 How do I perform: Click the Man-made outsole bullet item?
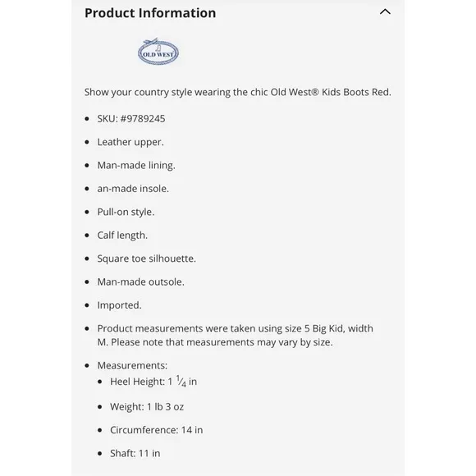pyautogui.click(x=141, y=282)
